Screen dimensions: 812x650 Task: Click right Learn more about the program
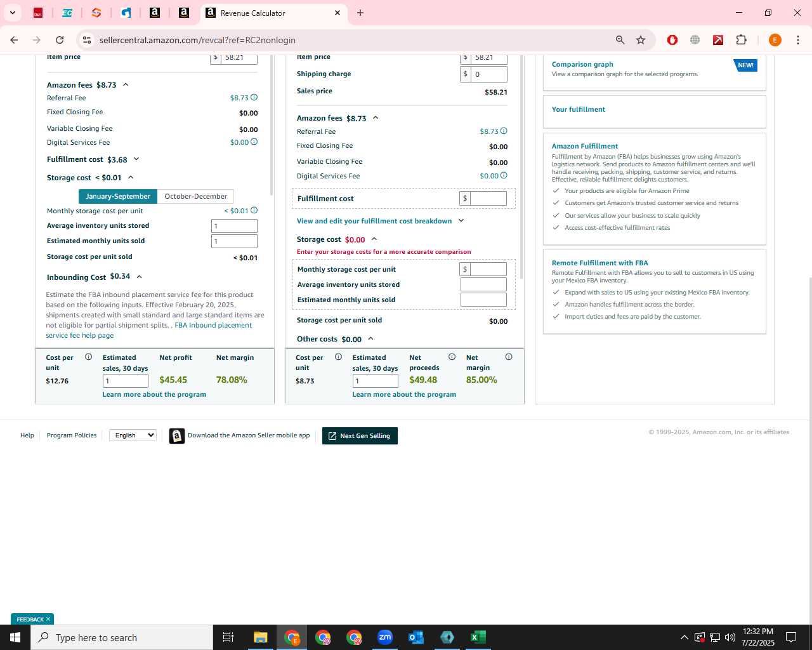(x=404, y=394)
